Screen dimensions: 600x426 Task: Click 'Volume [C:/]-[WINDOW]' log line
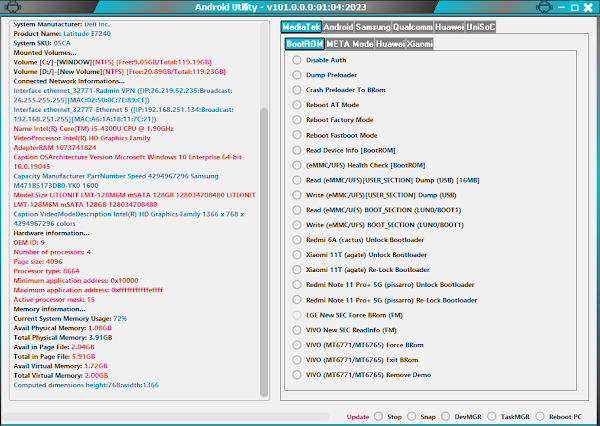112,62
